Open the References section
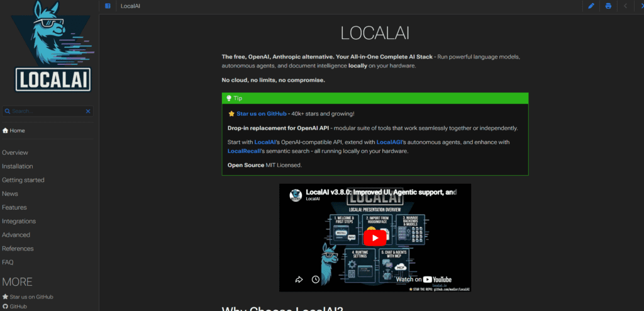The image size is (644, 311). click(18, 249)
